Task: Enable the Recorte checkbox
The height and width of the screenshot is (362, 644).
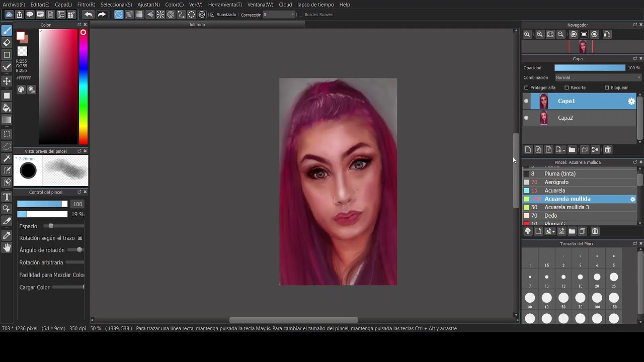Action: 567,87
